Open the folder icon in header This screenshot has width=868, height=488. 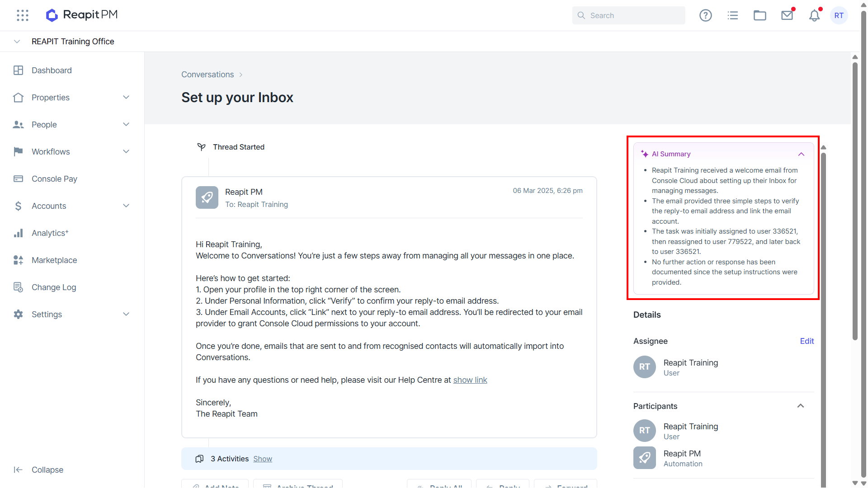[760, 15]
